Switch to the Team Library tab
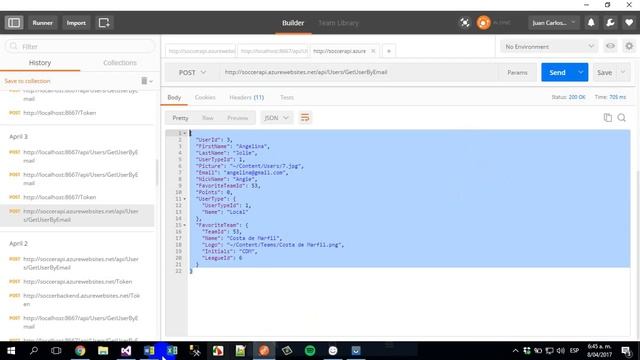This screenshot has width=640, height=360. point(338,23)
